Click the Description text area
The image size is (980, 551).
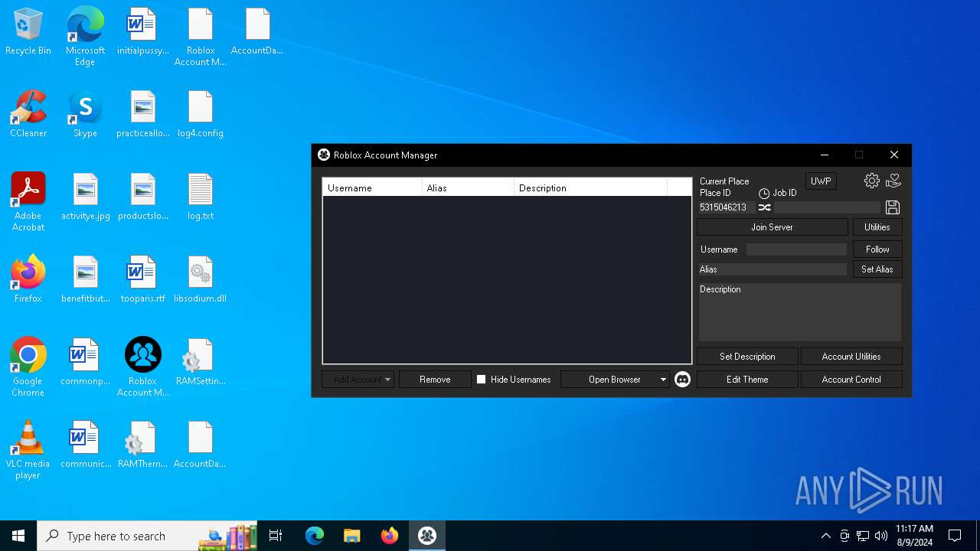(800, 312)
